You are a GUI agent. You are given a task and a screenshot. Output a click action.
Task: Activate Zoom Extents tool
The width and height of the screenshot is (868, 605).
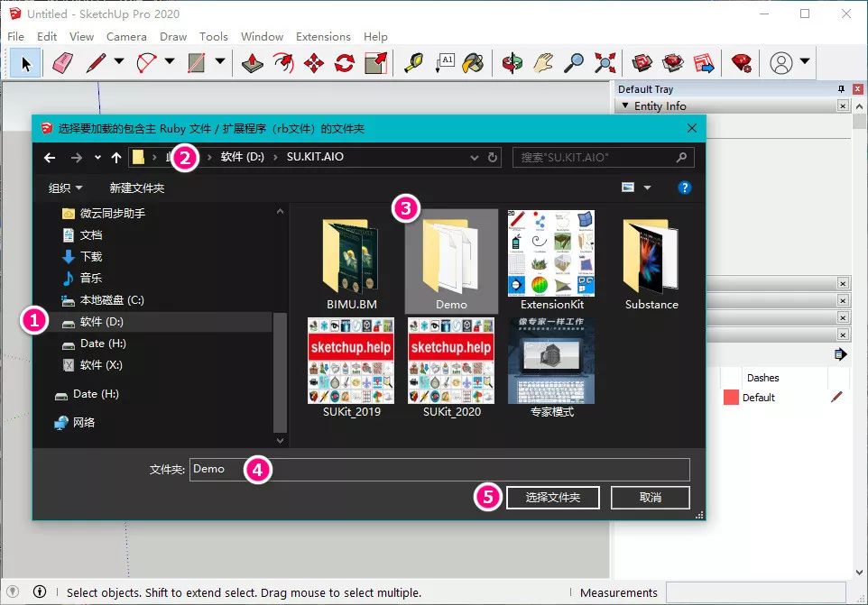pyautogui.click(x=605, y=63)
